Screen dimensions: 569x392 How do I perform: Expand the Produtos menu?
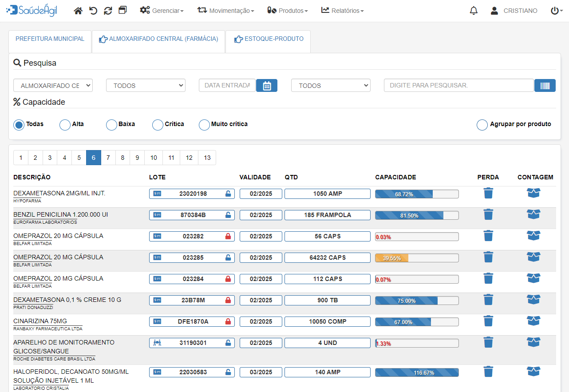pos(288,11)
